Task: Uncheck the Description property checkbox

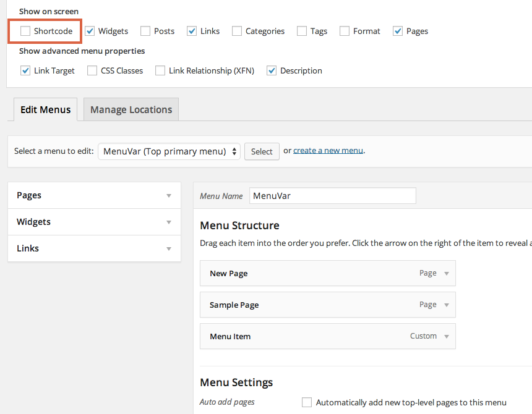Action: pos(272,70)
